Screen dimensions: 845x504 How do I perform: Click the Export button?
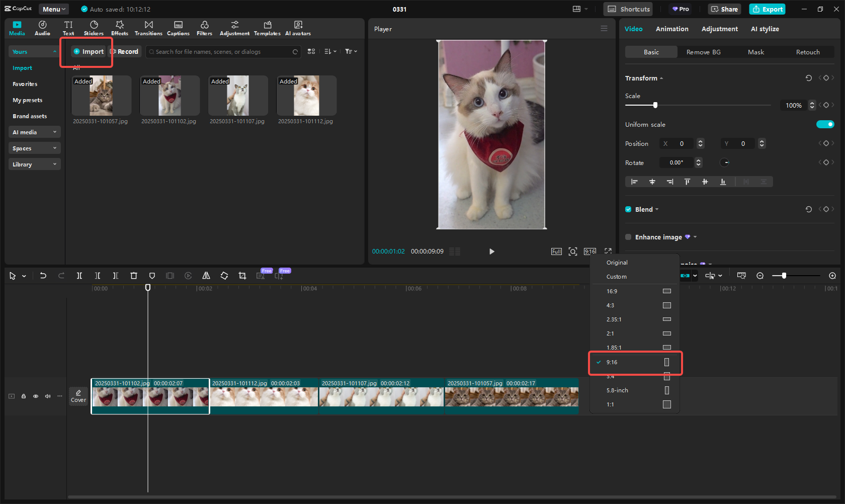pos(767,9)
